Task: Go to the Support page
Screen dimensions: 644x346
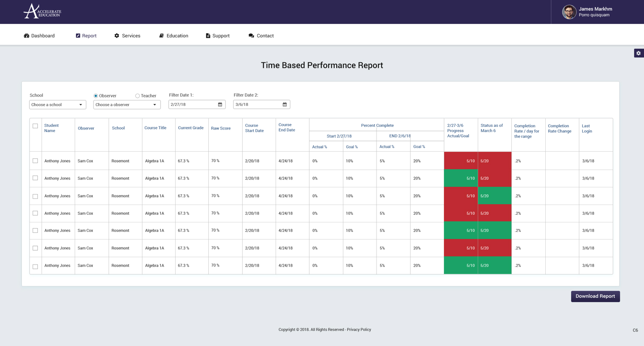Action: click(x=218, y=36)
